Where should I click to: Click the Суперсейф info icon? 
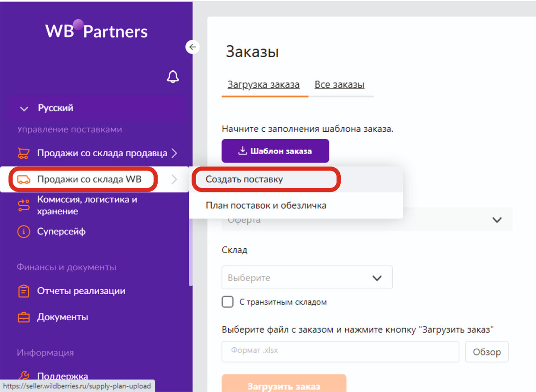(24, 232)
